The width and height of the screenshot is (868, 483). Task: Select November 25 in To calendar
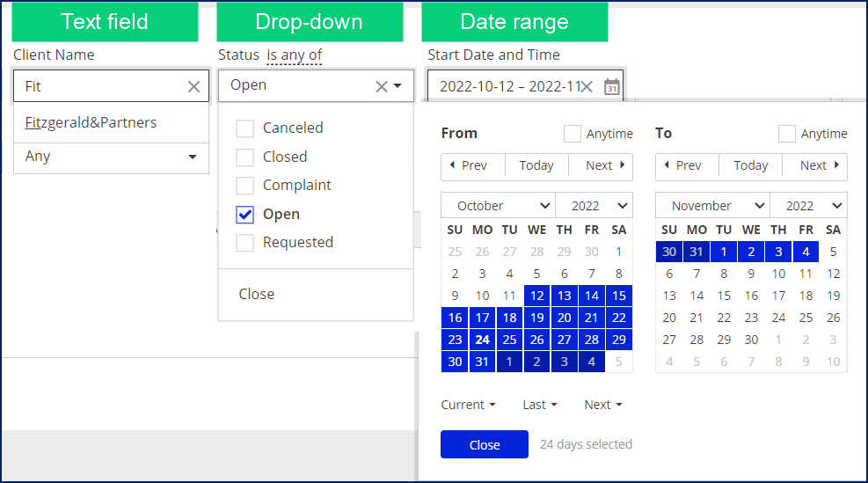tap(806, 318)
